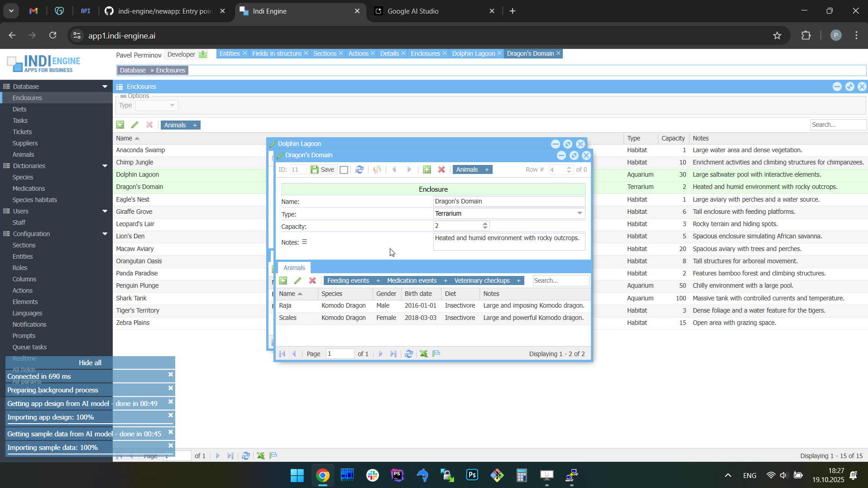This screenshot has width=868, height=488.
Task: Click the red delete X in Dragon's Domain toolbar
Action: pos(441,169)
